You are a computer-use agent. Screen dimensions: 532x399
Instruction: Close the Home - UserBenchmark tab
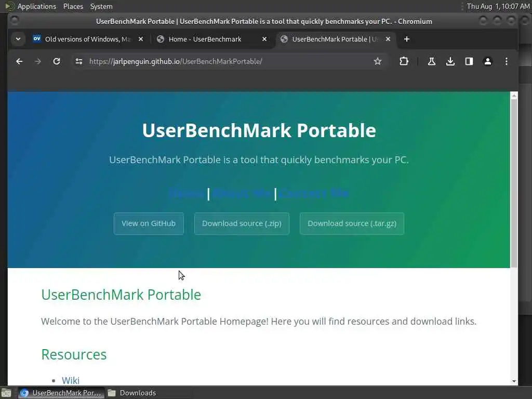(264, 39)
